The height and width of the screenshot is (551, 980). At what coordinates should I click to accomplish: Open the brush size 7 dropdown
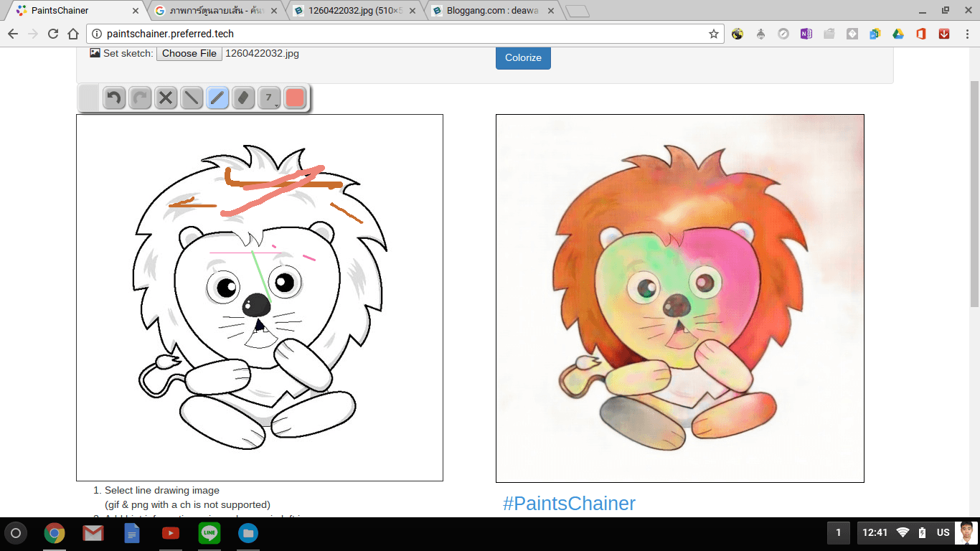(x=269, y=98)
